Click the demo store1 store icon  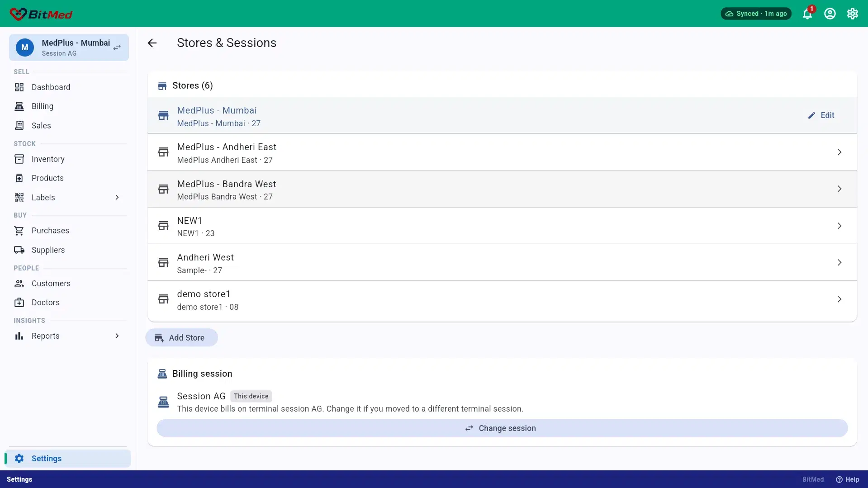pos(163,299)
